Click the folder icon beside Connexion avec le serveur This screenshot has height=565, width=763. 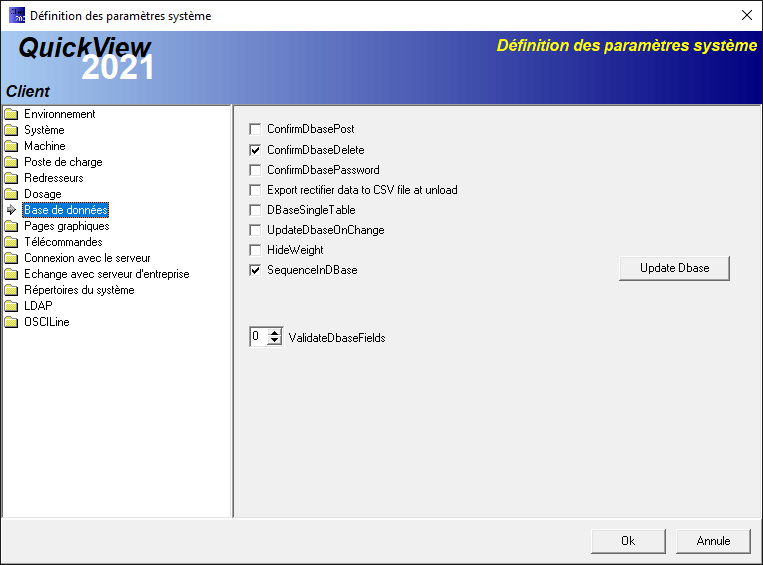(11, 258)
